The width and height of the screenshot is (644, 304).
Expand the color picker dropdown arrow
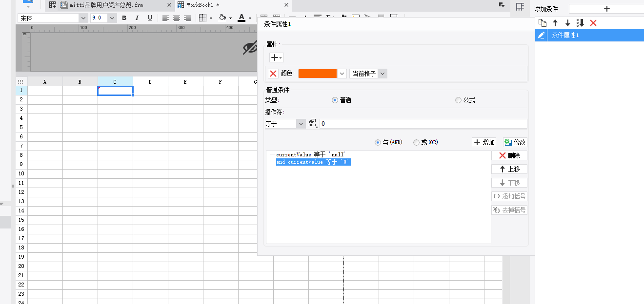coord(342,74)
